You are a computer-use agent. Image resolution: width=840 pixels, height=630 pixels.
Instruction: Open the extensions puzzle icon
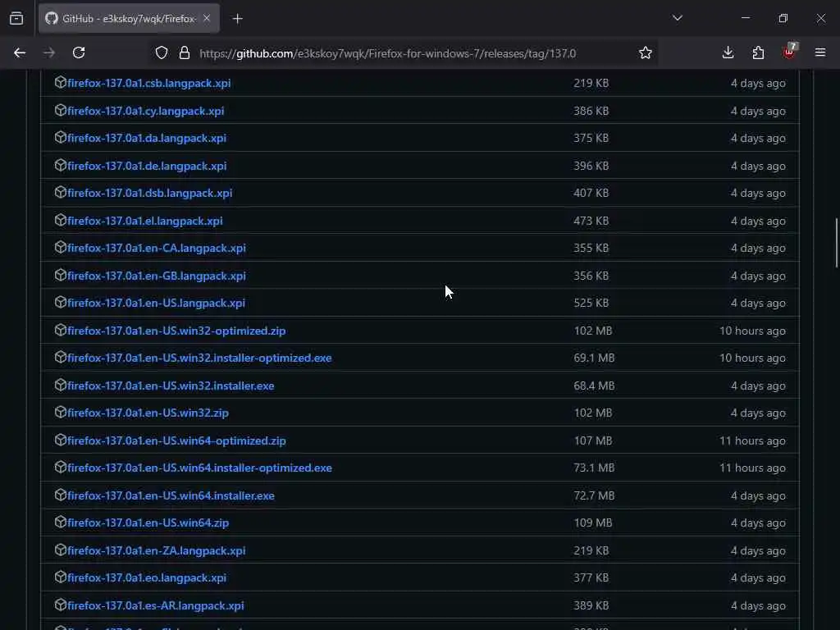tap(758, 52)
